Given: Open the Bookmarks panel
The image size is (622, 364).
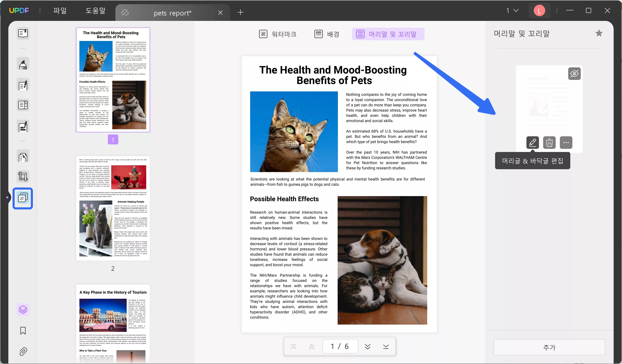Looking at the screenshot, I should pos(23,331).
